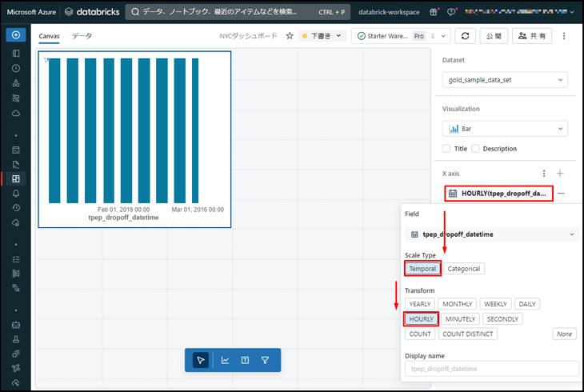This screenshot has height=392, width=584.
Task: Add a filter widget from bottom toolbar
Action: tap(265, 360)
